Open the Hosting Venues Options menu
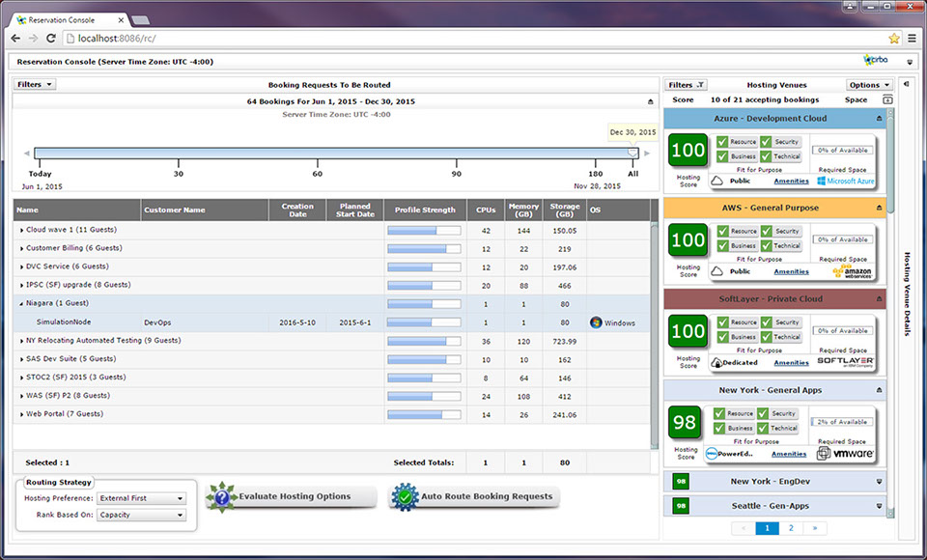The image size is (927, 560). tap(869, 85)
